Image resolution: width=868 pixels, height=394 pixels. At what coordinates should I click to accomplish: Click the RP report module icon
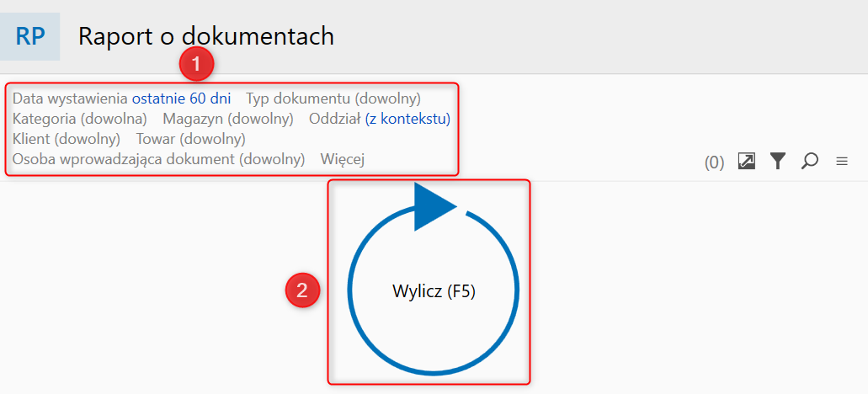point(30,37)
